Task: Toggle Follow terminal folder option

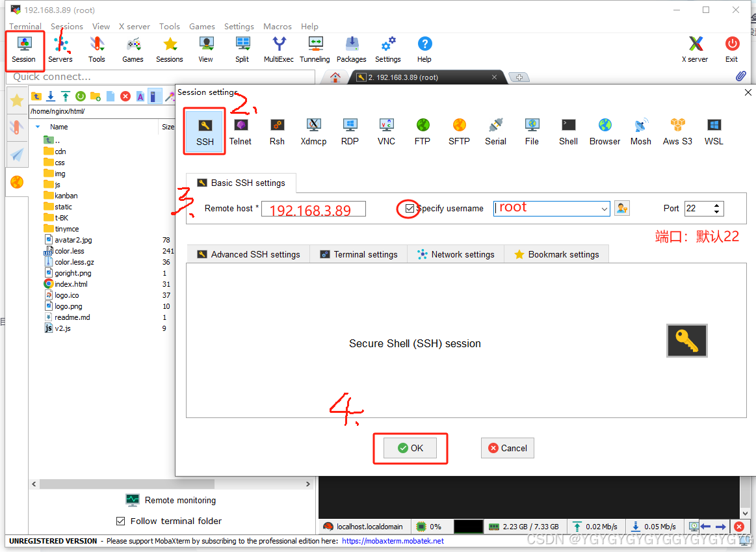Action: pyautogui.click(x=120, y=521)
